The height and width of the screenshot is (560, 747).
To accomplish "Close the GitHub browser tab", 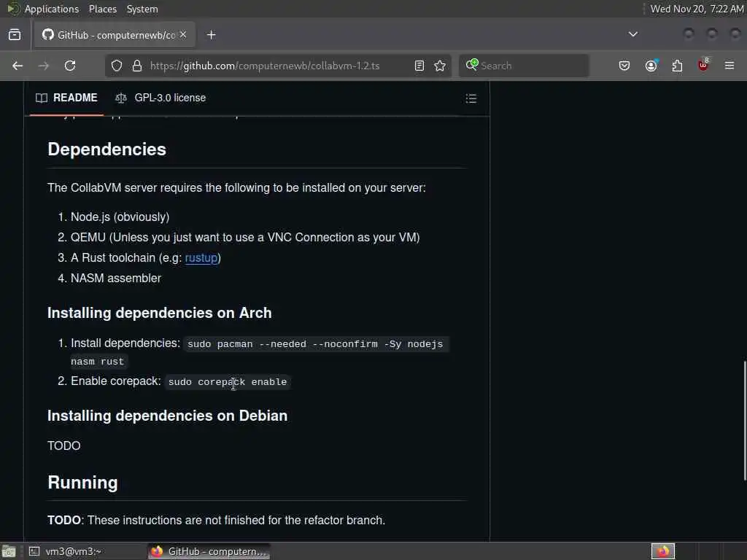I will click(183, 35).
